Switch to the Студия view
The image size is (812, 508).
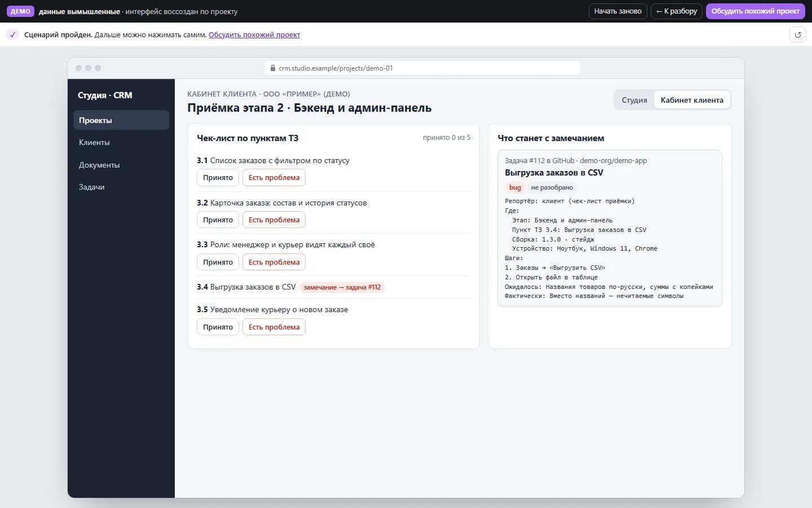click(x=634, y=100)
